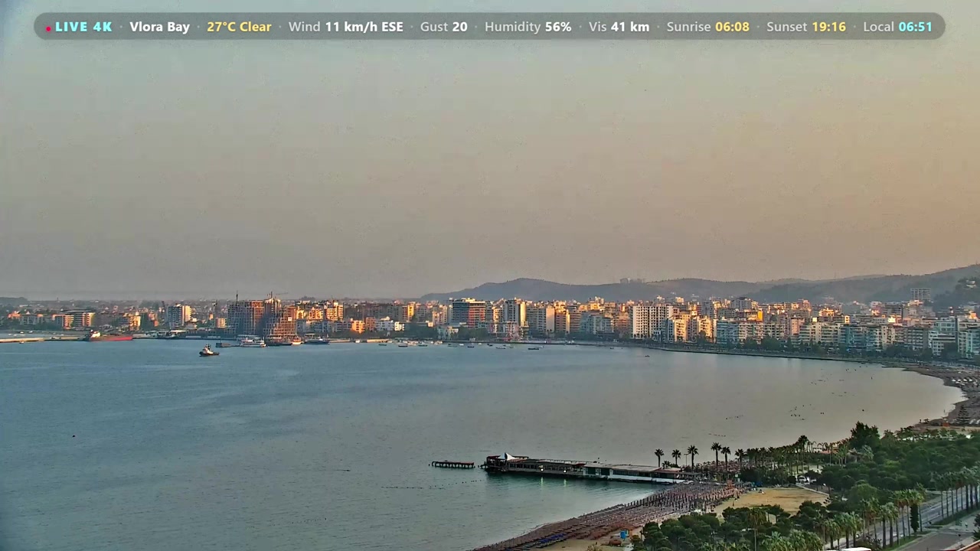
Task: Click the Humidity 56% reading
Action: tap(528, 27)
